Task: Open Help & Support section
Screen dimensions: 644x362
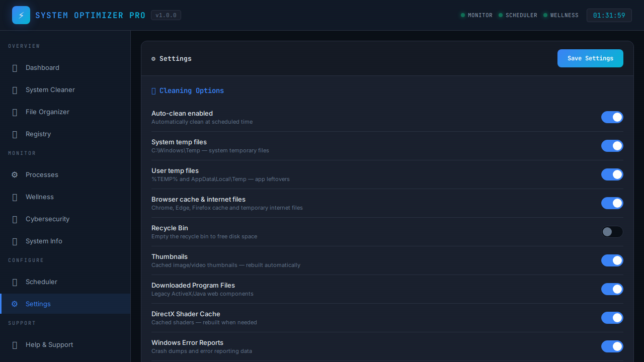Action: point(49,345)
